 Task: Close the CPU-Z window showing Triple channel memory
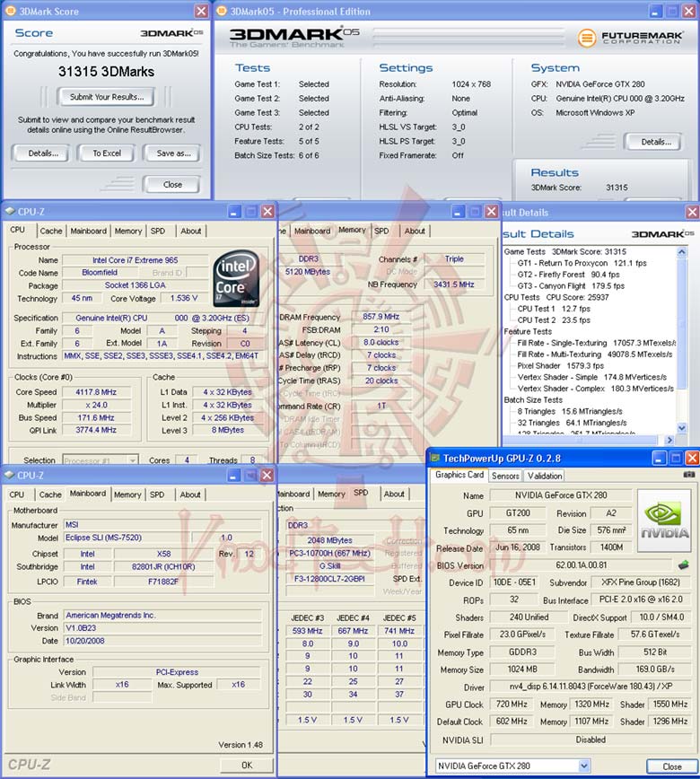(491, 212)
